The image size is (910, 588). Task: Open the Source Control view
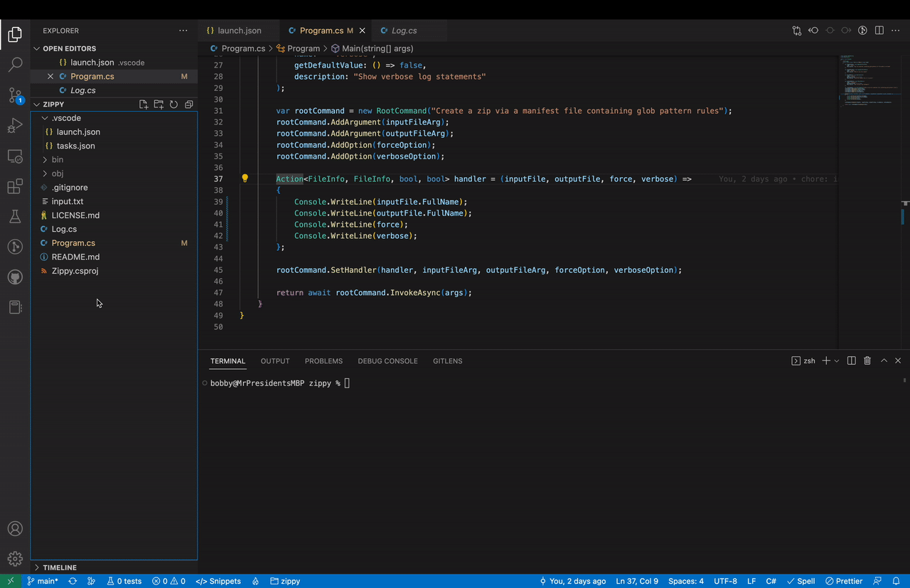(x=15, y=95)
